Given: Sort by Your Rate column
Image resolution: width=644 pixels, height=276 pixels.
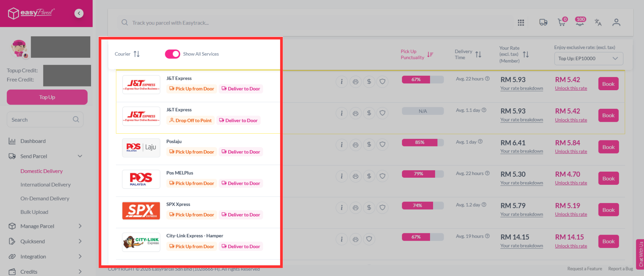Looking at the screenshot, I should (526, 55).
